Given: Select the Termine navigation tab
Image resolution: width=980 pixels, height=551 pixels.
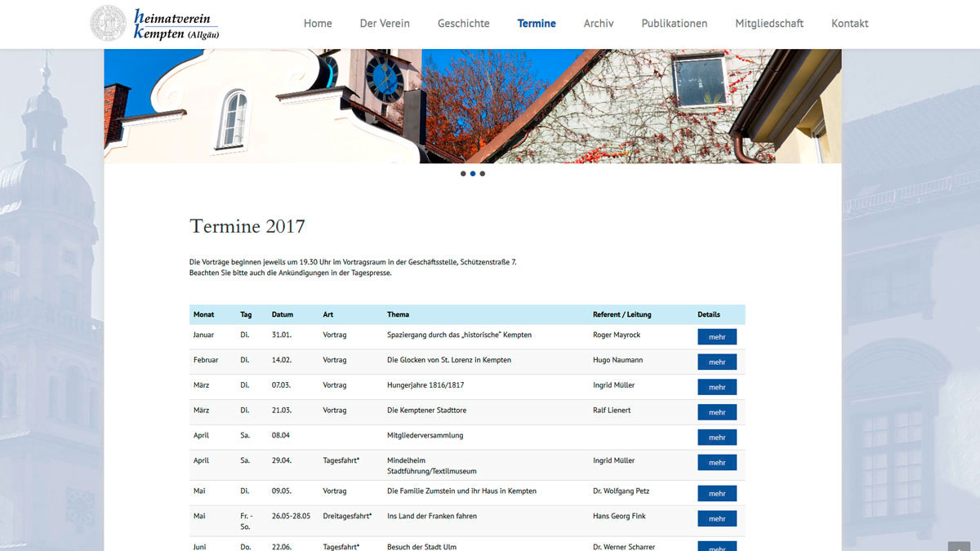Looking at the screenshot, I should [537, 24].
